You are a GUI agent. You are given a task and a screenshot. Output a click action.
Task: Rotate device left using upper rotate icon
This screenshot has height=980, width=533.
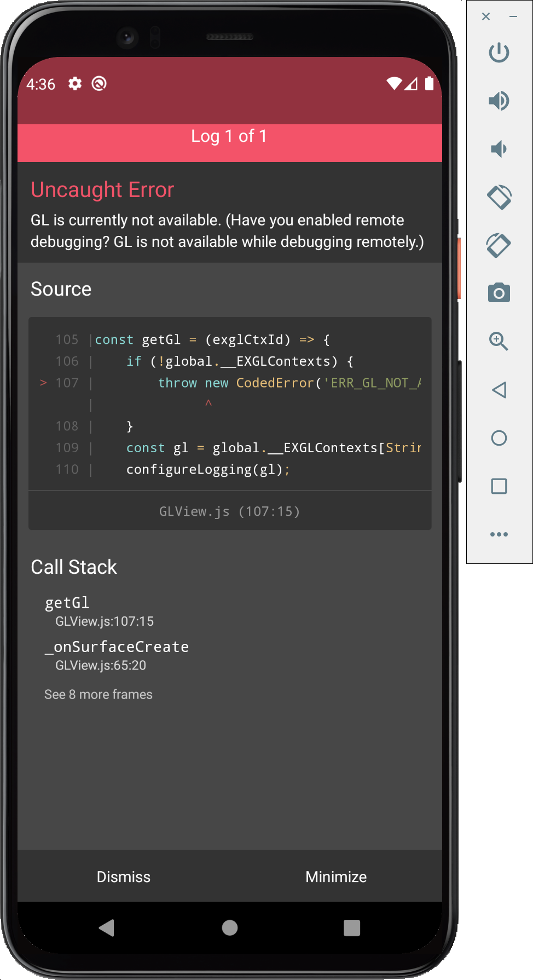[499, 197]
